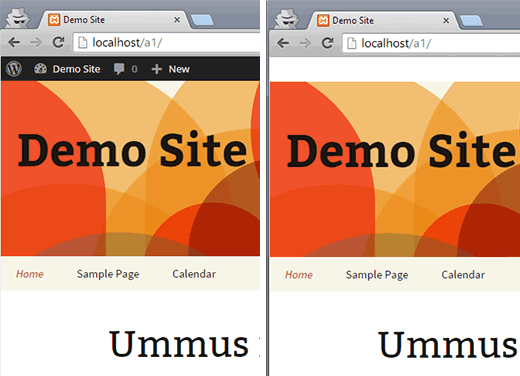Reload the page in left browser window
This screenshot has width=520, height=376.
tap(59, 42)
